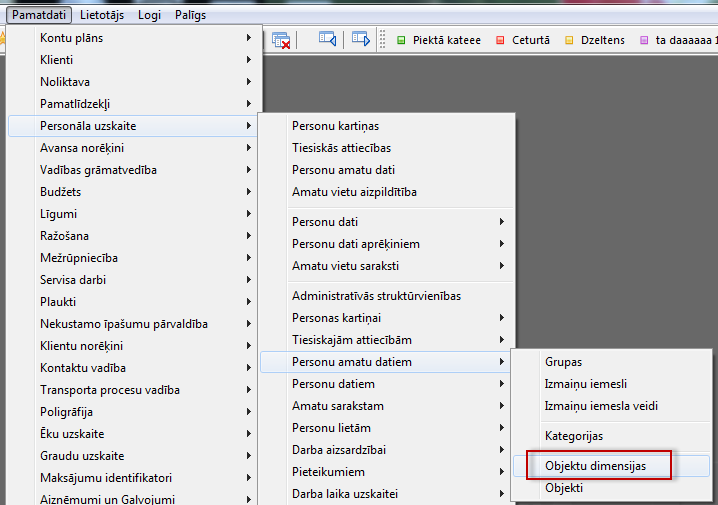The width and height of the screenshot is (718, 505).
Task: Open Personu kartiņas from submenu
Action: click(x=386, y=126)
